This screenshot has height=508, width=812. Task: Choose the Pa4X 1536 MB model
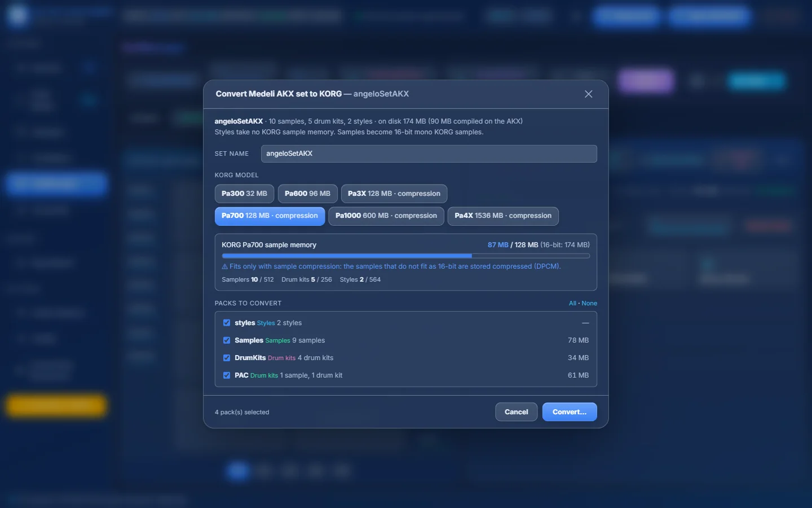pos(503,216)
